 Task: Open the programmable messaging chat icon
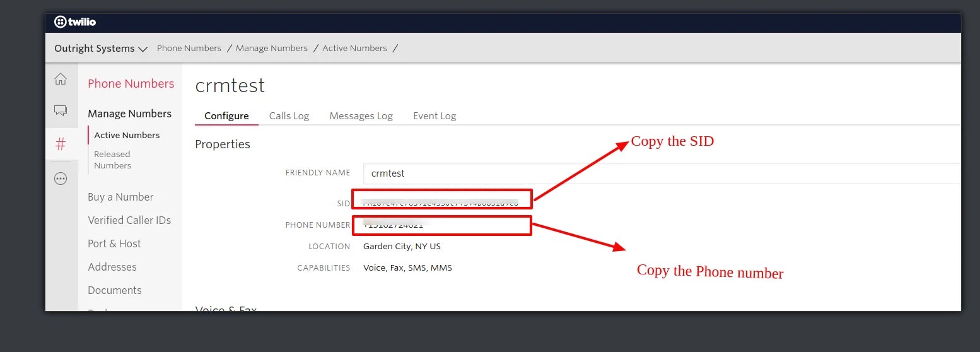(61, 111)
